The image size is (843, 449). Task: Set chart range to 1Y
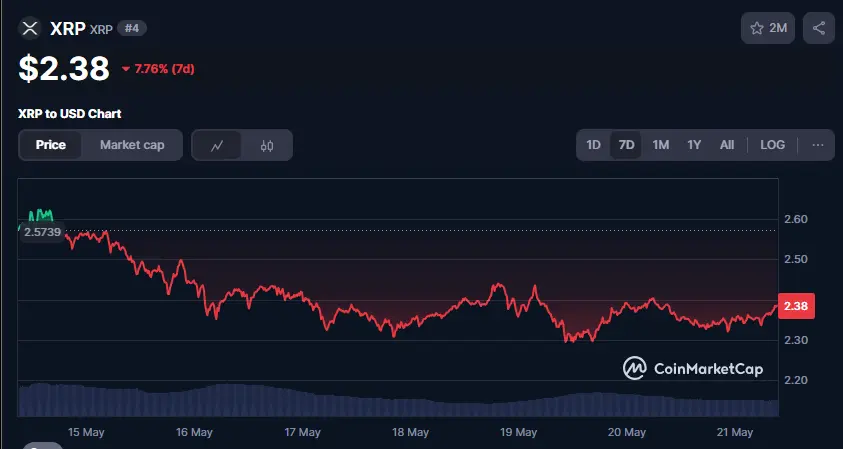point(694,145)
